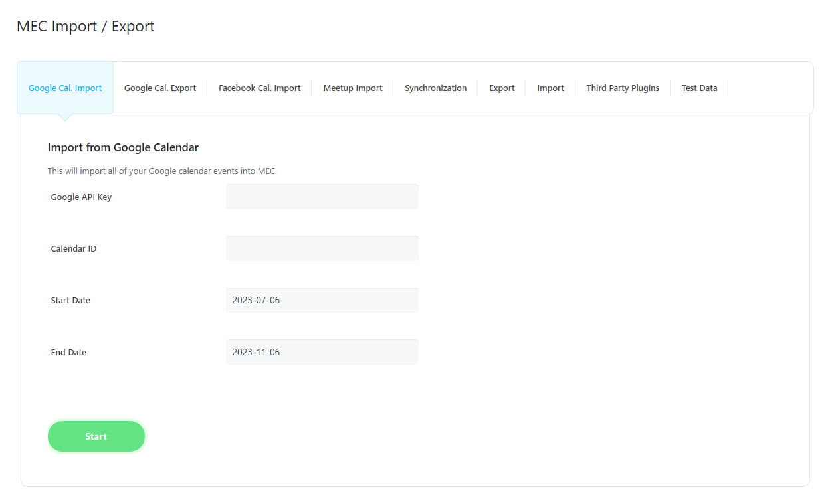830x504 pixels.
Task: Select the Synchronization tab
Action: point(435,88)
